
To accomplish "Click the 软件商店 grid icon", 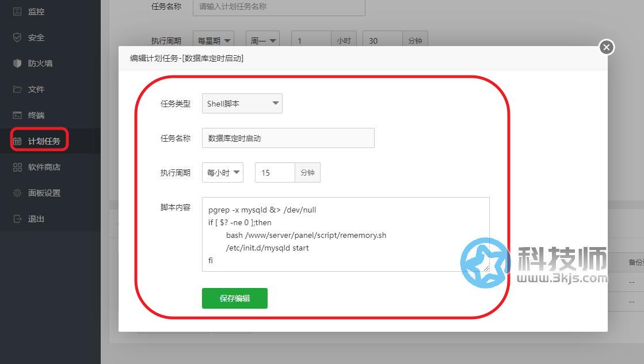I will click(x=17, y=167).
